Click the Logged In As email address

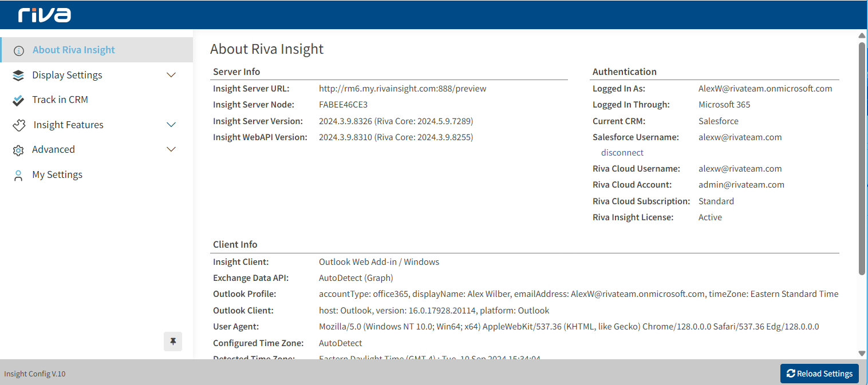(x=766, y=89)
